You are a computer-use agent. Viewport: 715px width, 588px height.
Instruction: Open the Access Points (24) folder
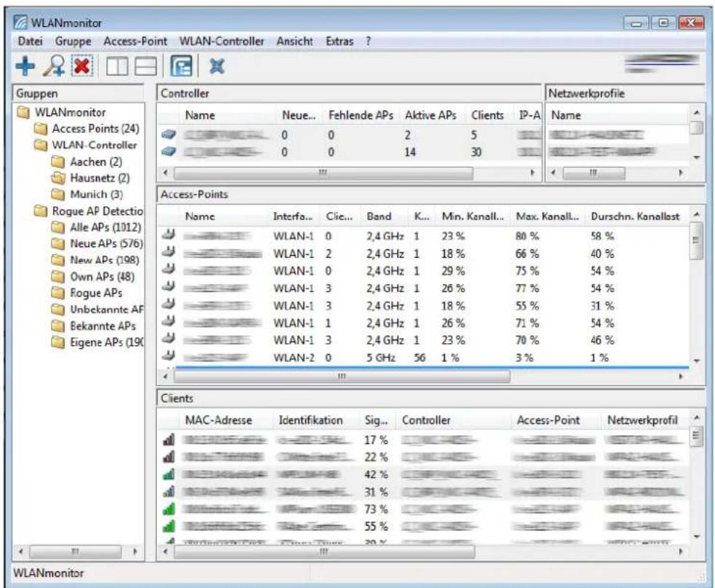click(x=86, y=129)
